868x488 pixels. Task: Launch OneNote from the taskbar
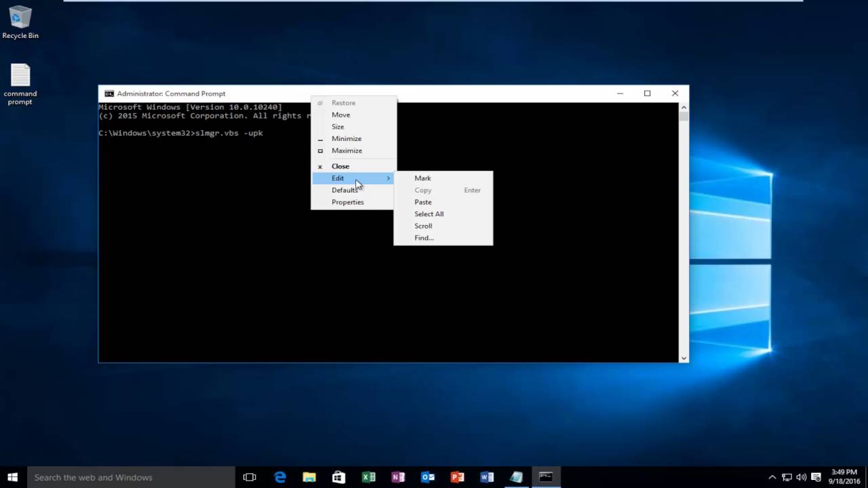[398, 477]
